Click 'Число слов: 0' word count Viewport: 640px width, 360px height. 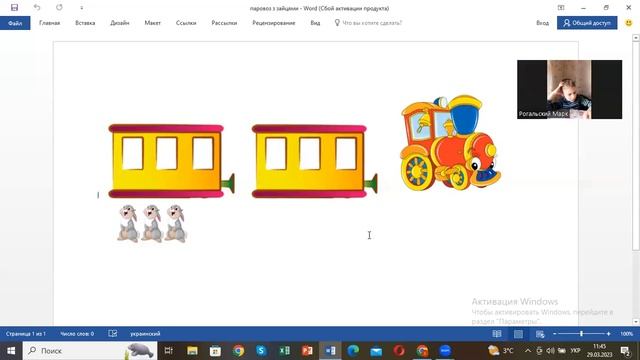pyautogui.click(x=77, y=334)
